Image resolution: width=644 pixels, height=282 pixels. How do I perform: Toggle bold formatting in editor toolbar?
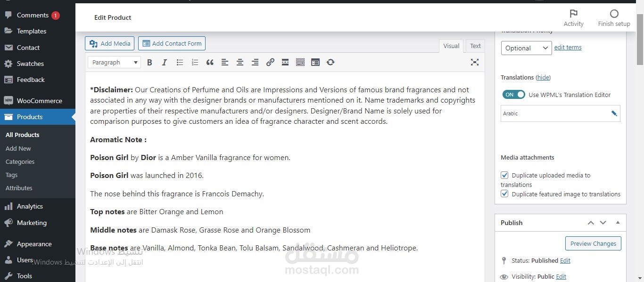click(149, 62)
